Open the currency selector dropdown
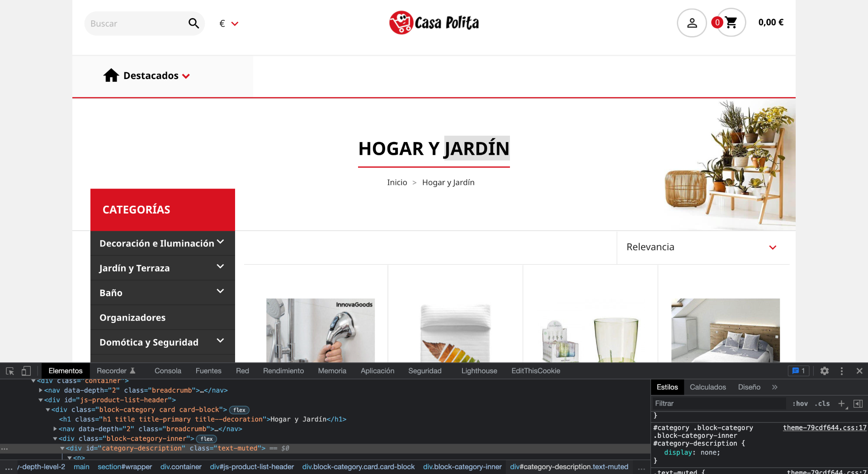The height and width of the screenshot is (474, 868). tap(229, 24)
